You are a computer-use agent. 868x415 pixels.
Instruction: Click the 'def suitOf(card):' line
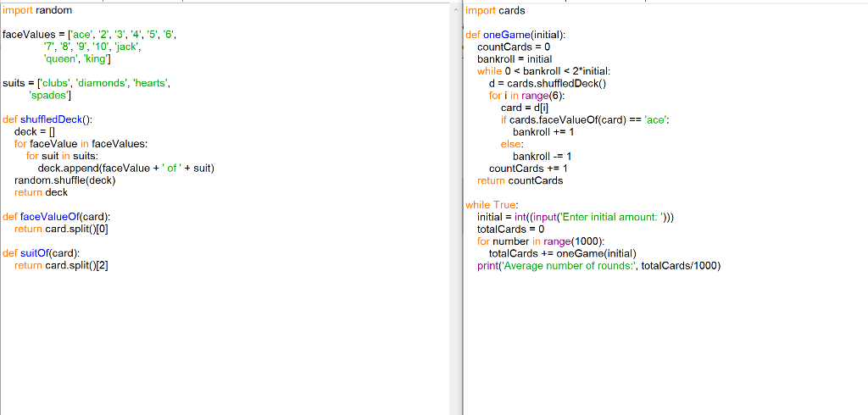click(x=41, y=253)
